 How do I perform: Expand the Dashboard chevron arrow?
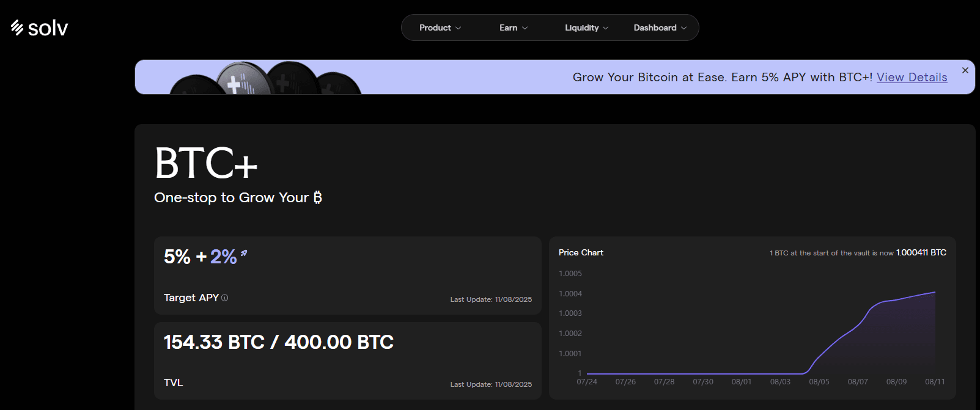coord(684,28)
